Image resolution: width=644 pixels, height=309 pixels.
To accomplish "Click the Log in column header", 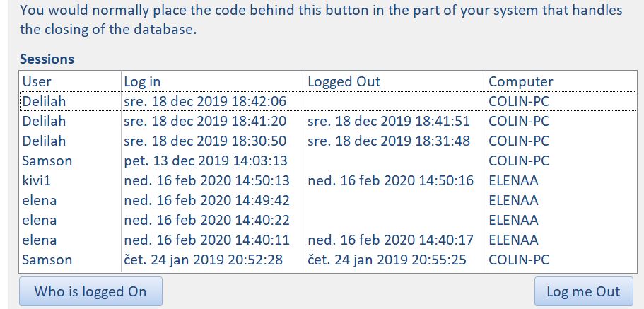I will coord(142,81).
